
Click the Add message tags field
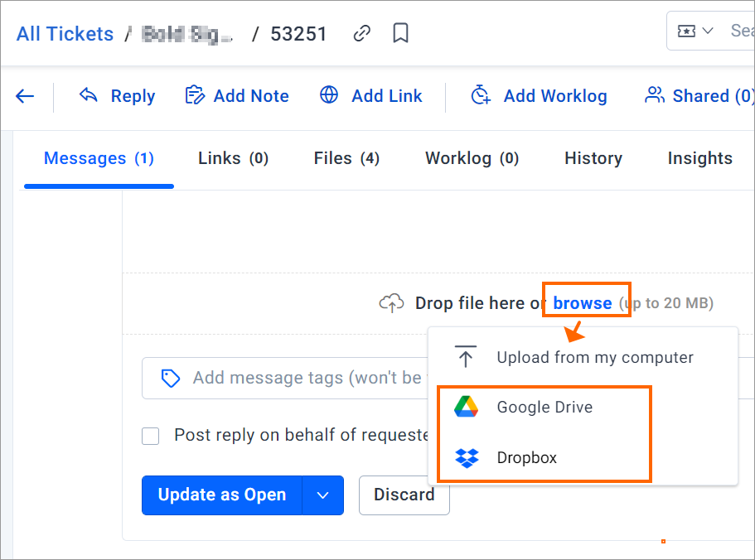click(x=285, y=378)
